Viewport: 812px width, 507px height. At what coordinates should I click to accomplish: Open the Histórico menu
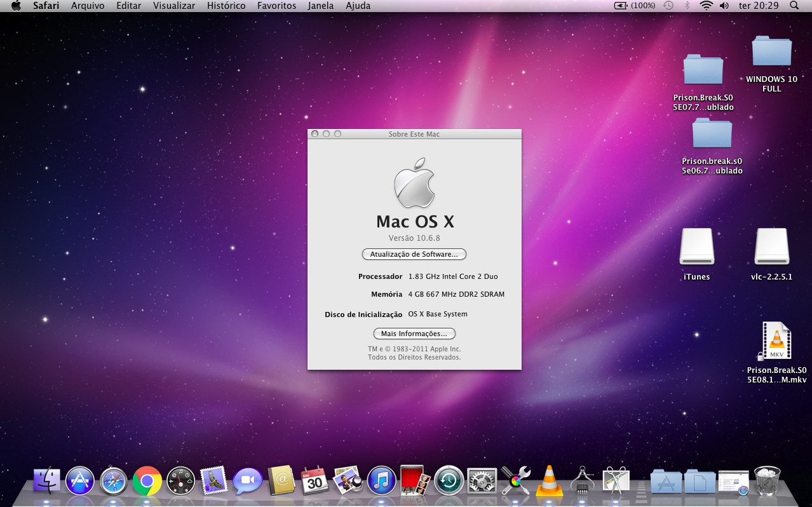point(226,6)
